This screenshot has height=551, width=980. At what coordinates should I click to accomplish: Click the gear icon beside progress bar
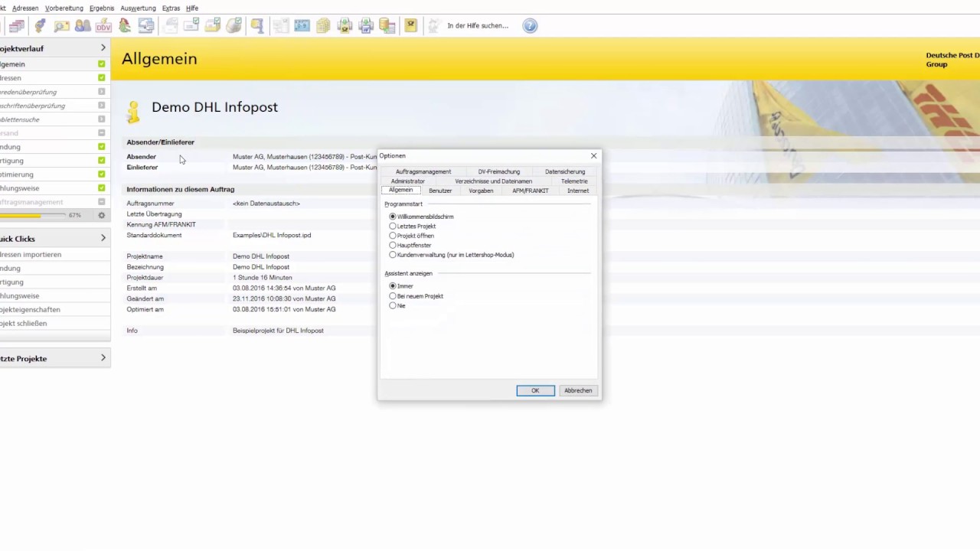(x=101, y=216)
